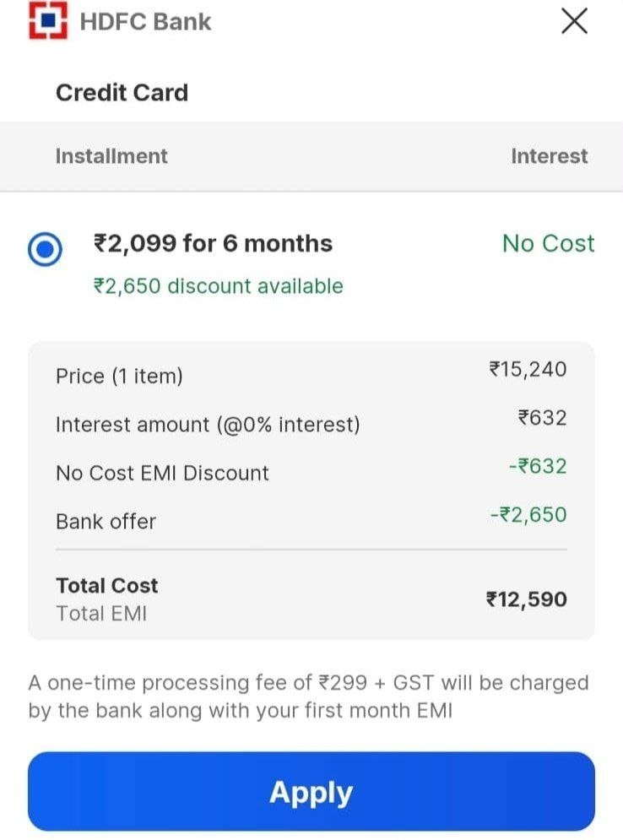Image resolution: width=623 pixels, height=840 pixels.
Task: Tap the ₹12,590 total amount
Action: click(526, 599)
